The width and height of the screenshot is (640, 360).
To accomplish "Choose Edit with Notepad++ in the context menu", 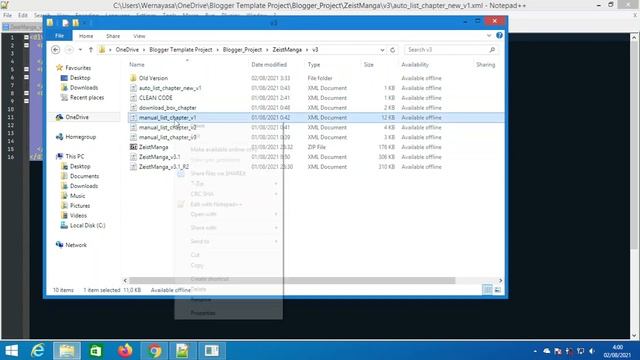I will click(228, 204).
